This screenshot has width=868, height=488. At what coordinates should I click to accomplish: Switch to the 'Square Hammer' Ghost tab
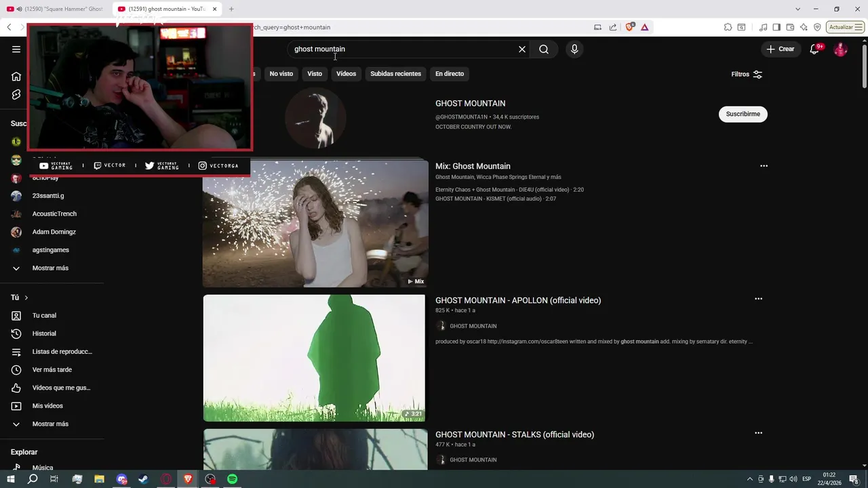(55, 9)
